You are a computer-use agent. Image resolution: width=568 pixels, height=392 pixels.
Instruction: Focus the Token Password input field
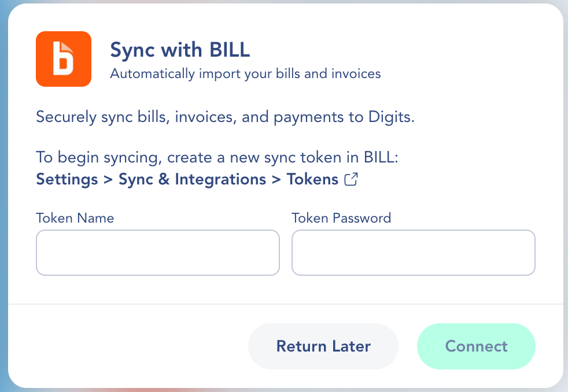pyautogui.click(x=413, y=253)
